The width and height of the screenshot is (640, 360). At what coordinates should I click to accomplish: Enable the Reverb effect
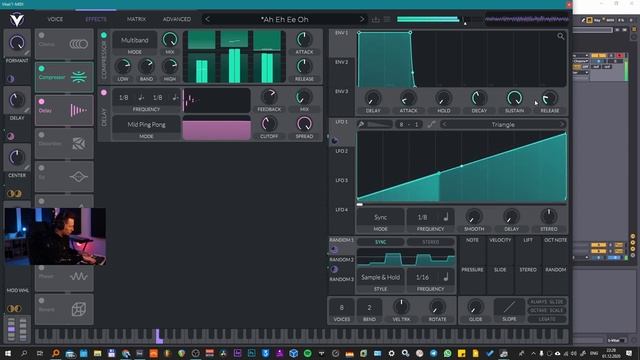click(x=42, y=300)
